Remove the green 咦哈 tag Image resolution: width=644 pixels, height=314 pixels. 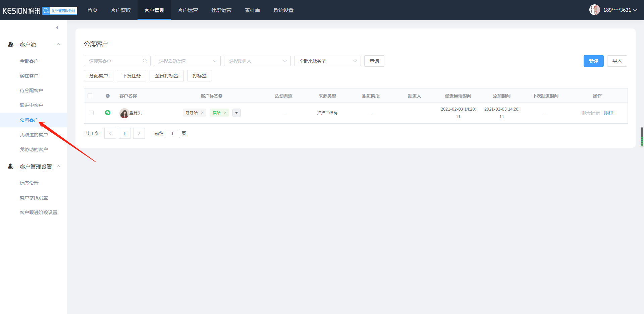point(225,113)
